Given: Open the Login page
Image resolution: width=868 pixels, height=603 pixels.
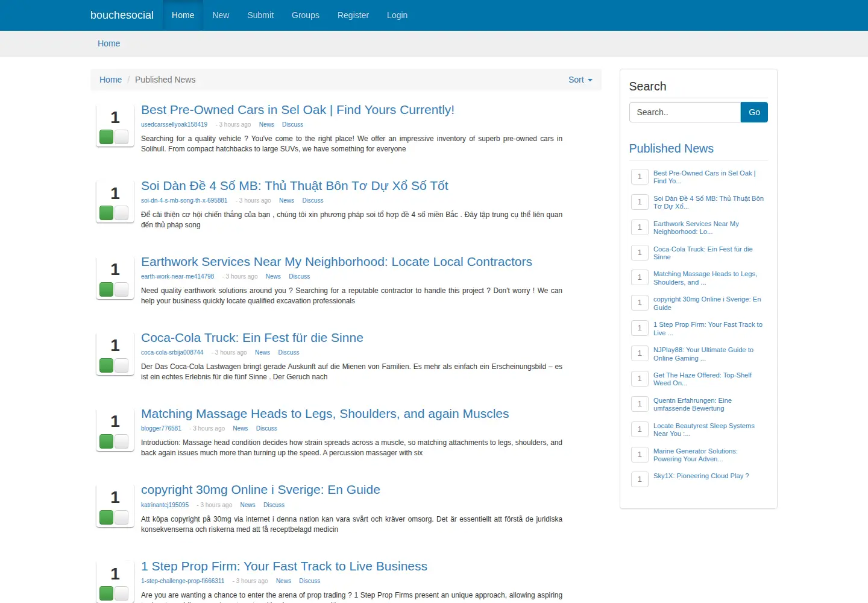Looking at the screenshot, I should pos(397,15).
